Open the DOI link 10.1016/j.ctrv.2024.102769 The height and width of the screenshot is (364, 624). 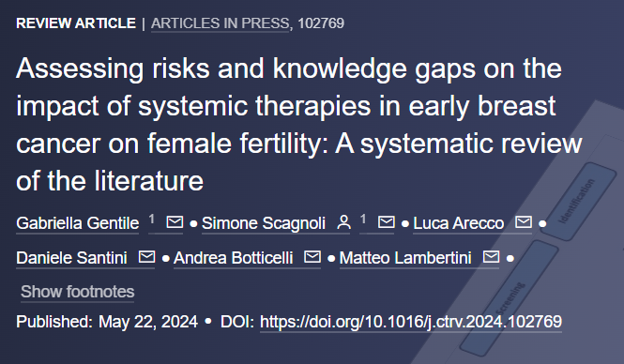point(411,322)
